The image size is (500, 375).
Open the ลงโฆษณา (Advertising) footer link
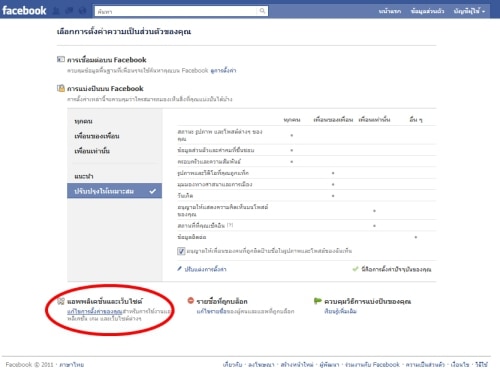click(x=261, y=365)
